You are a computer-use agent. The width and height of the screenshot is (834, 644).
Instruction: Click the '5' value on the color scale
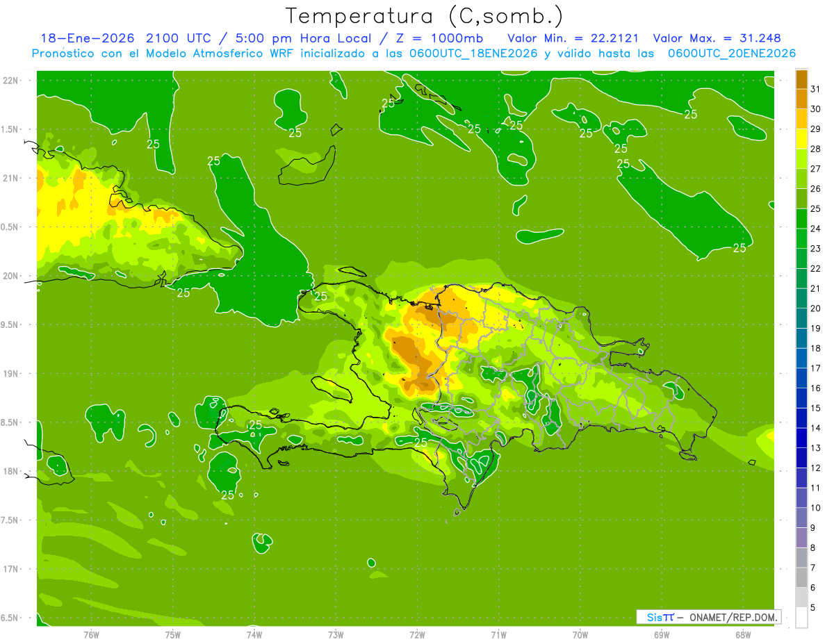point(813,608)
